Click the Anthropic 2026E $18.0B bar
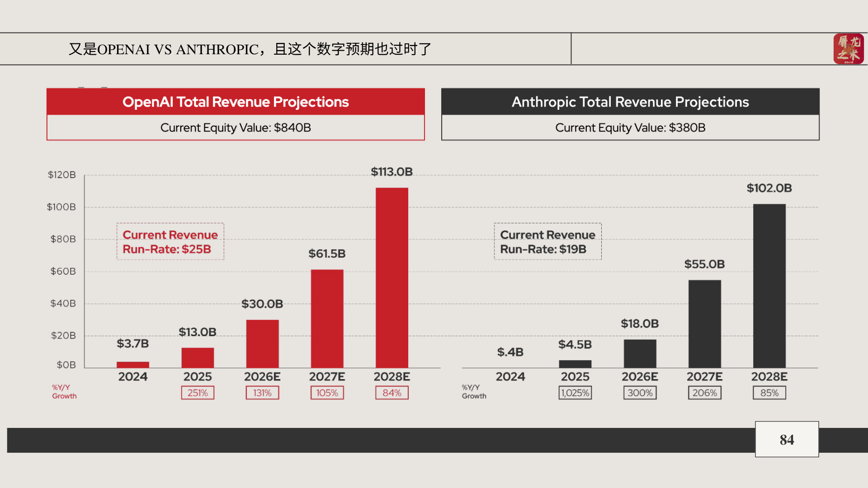 pos(640,354)
